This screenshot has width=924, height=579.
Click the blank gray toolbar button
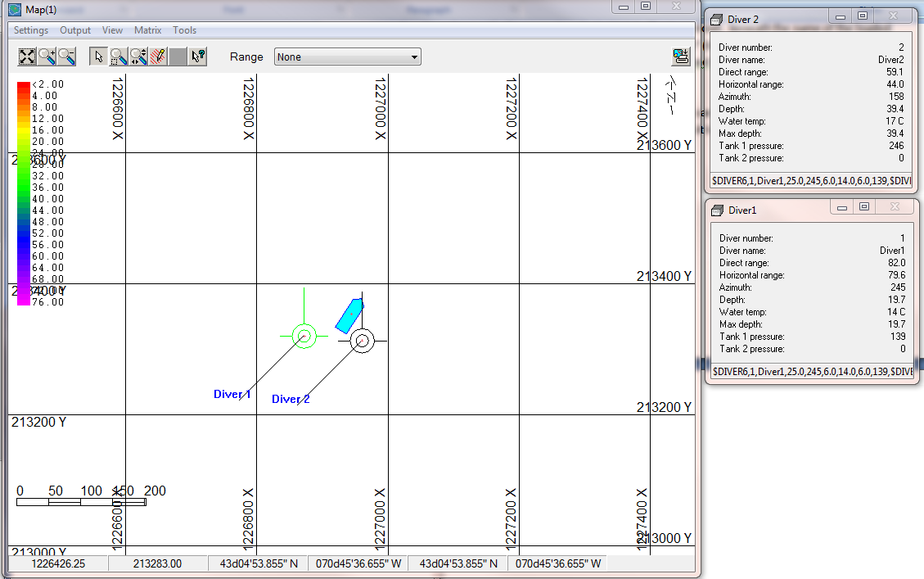pos(178,57)
